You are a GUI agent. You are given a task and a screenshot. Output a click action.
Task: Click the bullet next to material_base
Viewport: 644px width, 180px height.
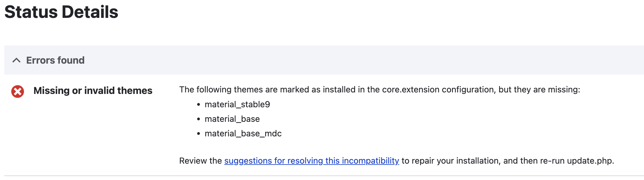(x=198, y=119)
